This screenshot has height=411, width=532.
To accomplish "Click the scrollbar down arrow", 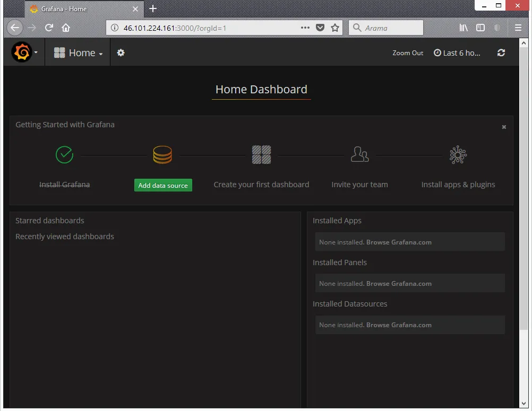I will [x=524, y=403].
